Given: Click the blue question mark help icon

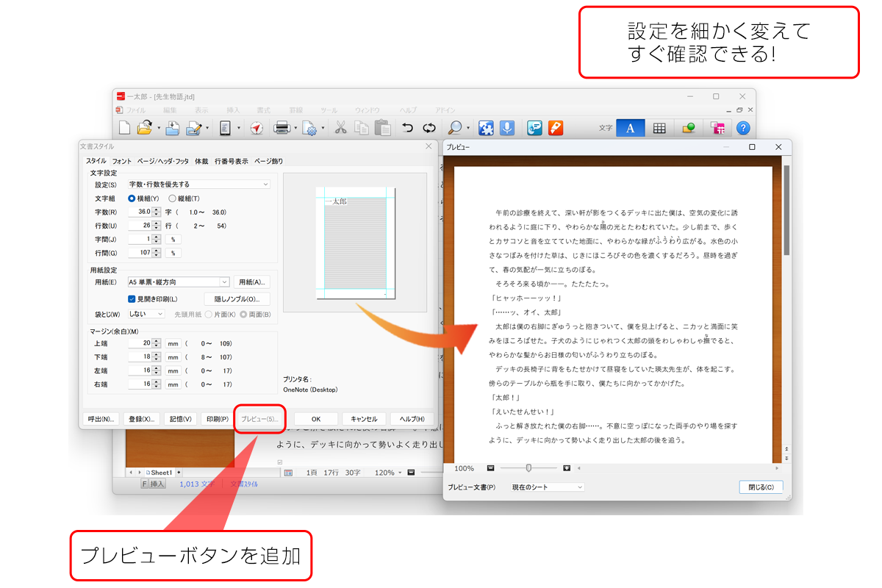Looking at the screenshot, I should [743, 128].
